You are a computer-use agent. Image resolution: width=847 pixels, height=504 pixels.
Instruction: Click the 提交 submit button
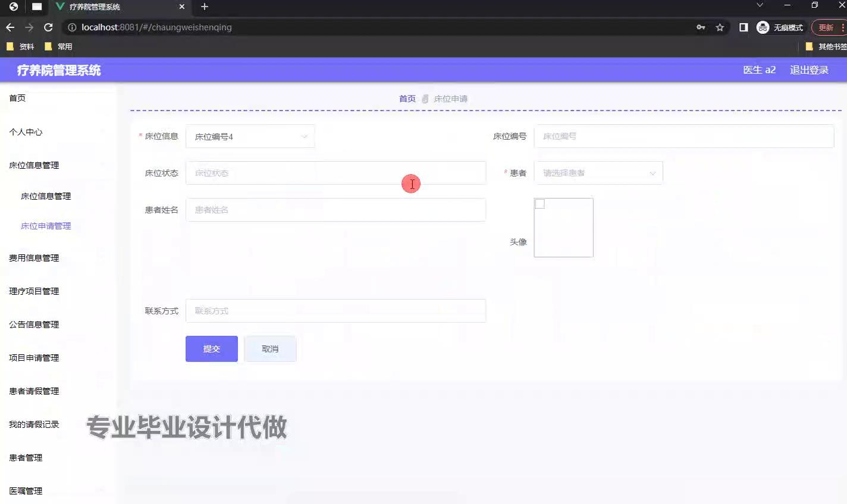click(x=211, y=349)
